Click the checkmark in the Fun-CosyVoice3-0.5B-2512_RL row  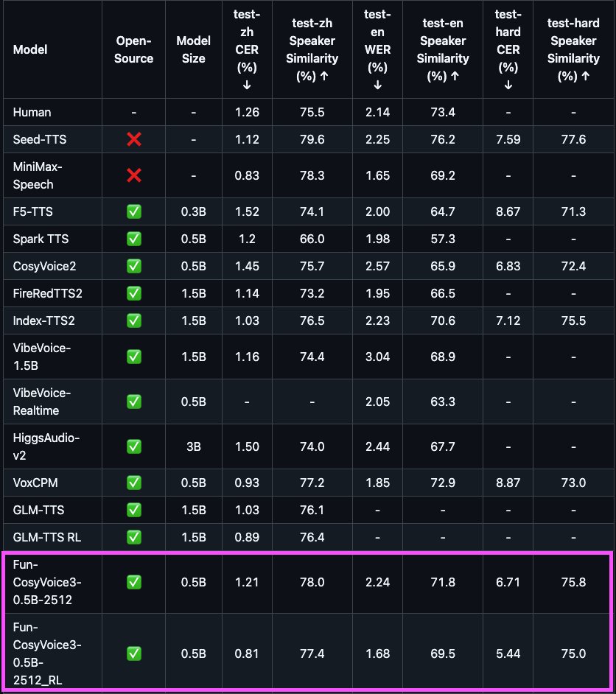(x=134, y=653)
